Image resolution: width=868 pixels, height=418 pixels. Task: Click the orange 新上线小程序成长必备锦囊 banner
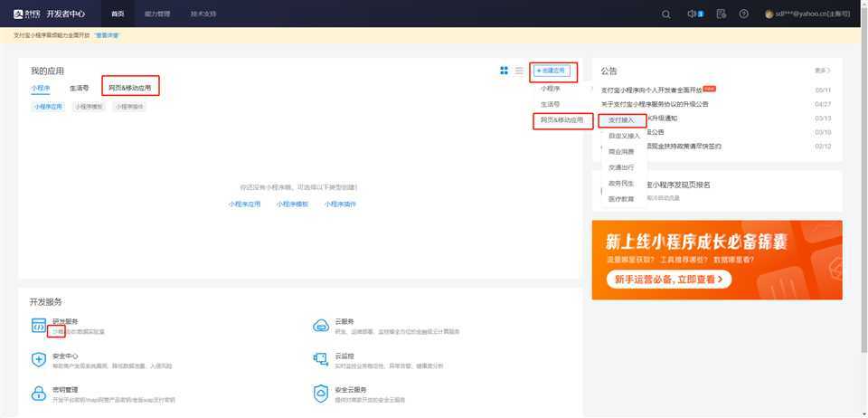point(717,261)
